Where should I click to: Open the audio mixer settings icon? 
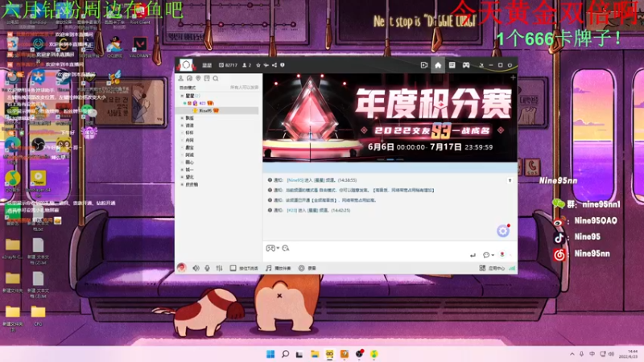pos(219,268)
